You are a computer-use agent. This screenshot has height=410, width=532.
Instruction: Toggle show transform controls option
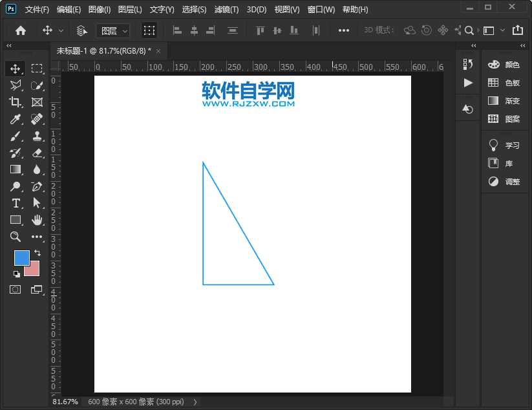point(149,30)
